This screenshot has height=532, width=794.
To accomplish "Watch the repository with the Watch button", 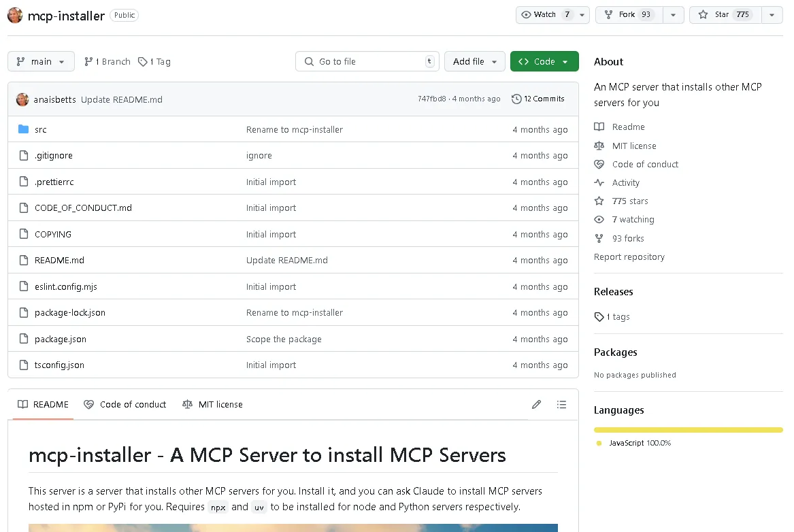I will (x=546, y=15).
